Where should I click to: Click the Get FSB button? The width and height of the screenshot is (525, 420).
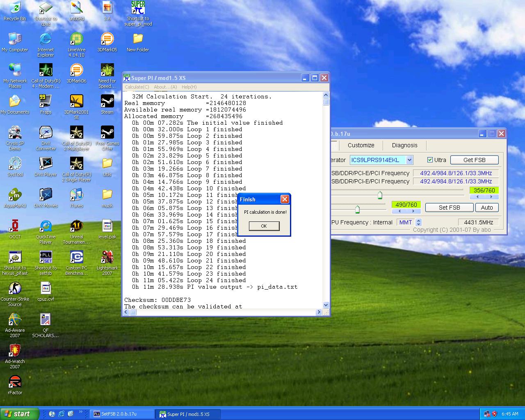point(475,160)
